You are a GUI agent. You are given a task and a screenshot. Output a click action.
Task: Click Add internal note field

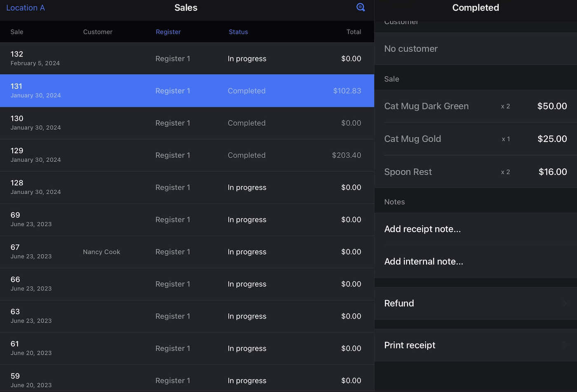point(475,262)
